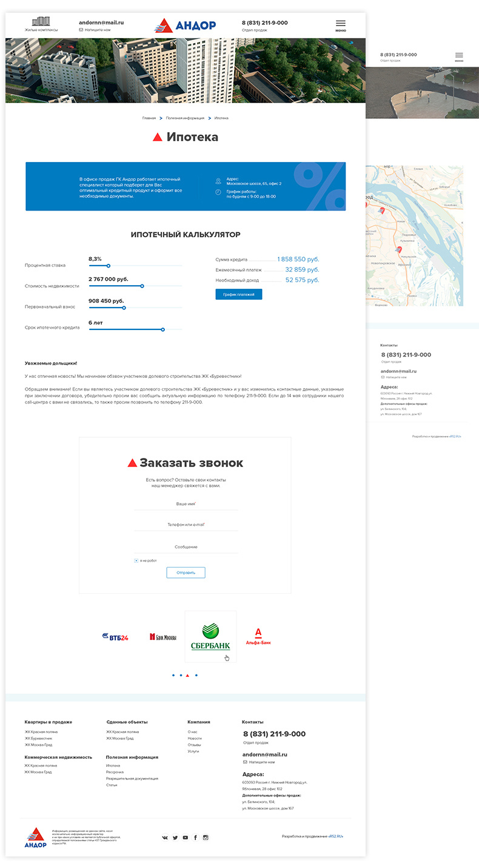479x868 pixels.
Task: Click footer email andornn@mail.ru in main page
Action: pyautogui.click(x=264, y=755)
